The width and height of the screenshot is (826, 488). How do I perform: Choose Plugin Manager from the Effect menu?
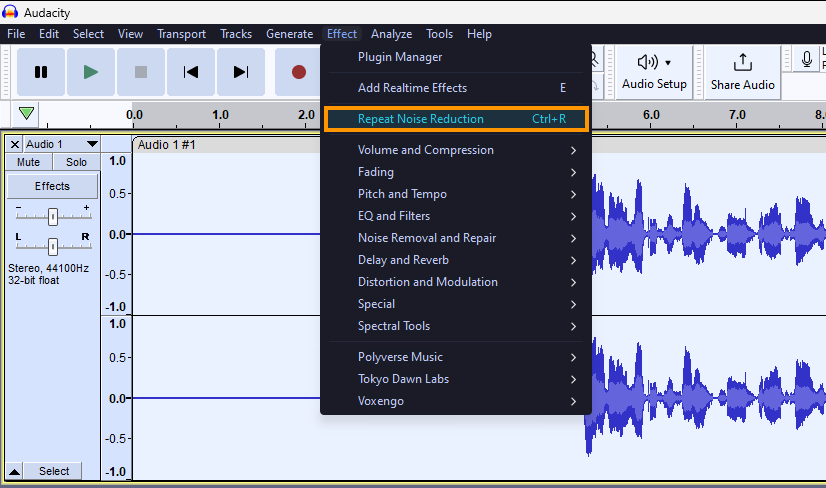coord(456,57)
